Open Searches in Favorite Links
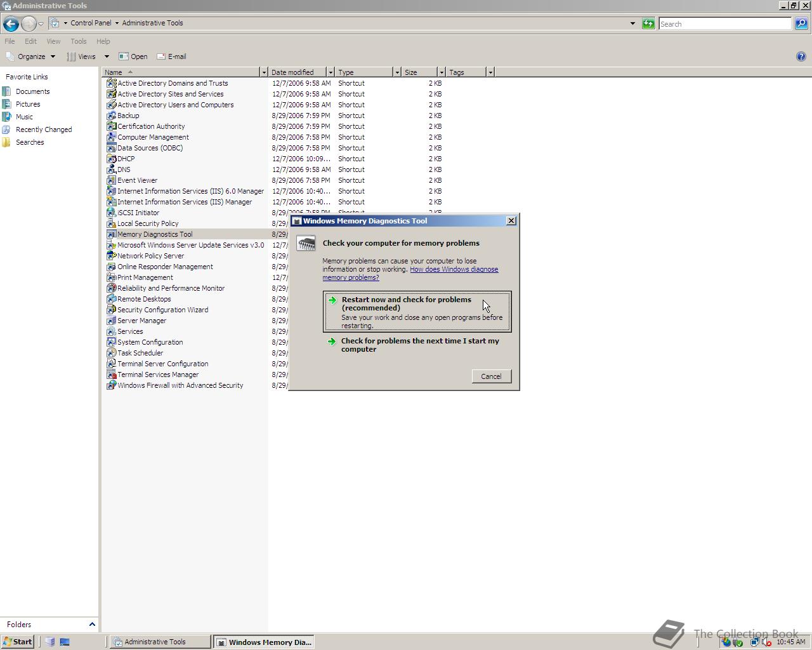 click(x=30, y=142)
